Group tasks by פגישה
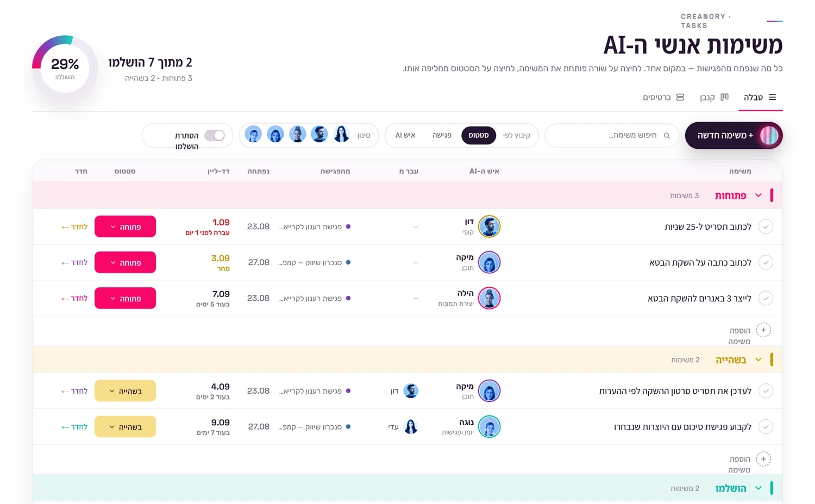The width and height of the screenshot is (815, 504). pyautogui.click(x=442, y=135)
